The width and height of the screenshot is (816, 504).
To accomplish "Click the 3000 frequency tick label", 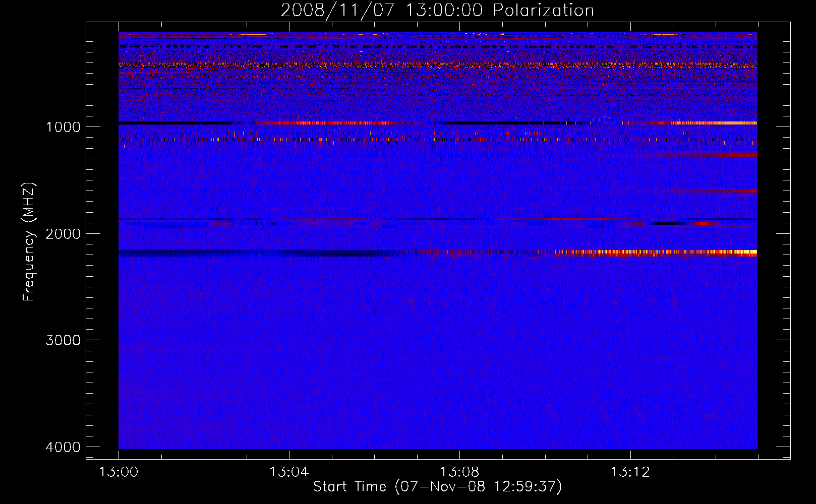I will pos(63,340).
